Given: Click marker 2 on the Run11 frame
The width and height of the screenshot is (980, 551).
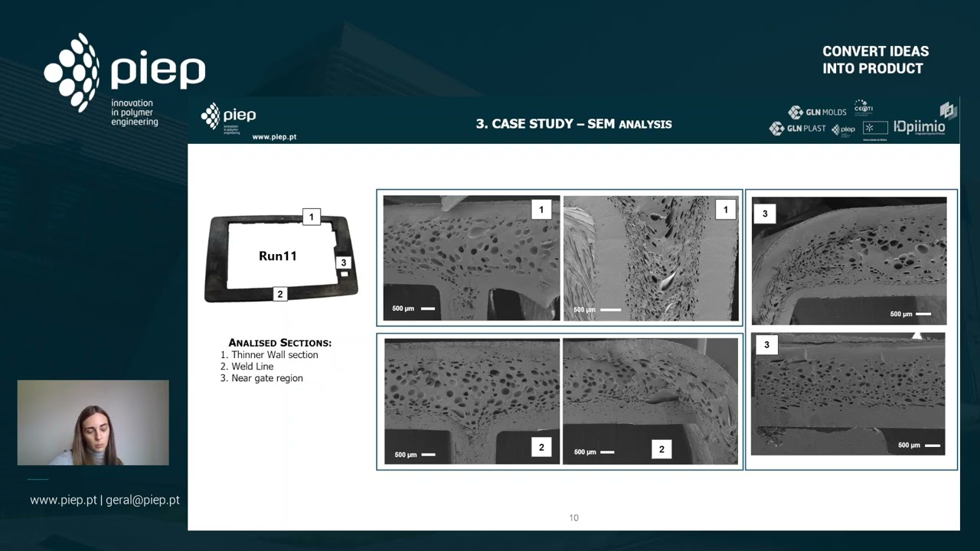Looking at the screenshot, I should tap(280, 294).
